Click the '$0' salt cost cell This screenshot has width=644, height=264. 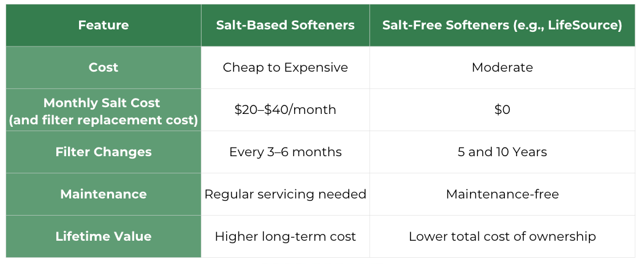pos(502,110)
